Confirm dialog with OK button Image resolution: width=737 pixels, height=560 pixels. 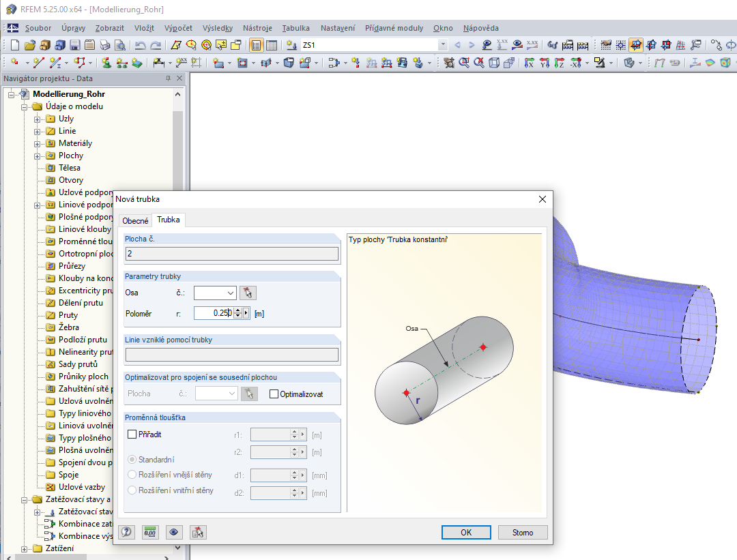tap(466, 532)
